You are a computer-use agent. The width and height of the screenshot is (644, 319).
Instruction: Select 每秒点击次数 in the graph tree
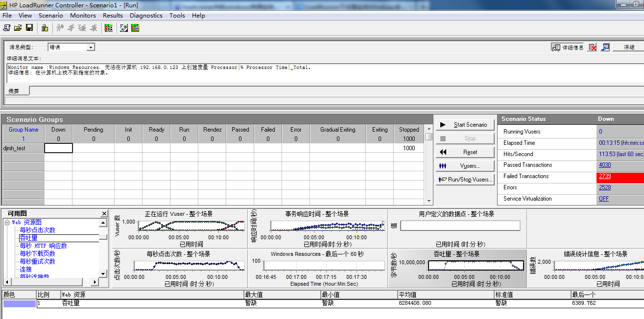pyautogui.click(x=37, y=230)
